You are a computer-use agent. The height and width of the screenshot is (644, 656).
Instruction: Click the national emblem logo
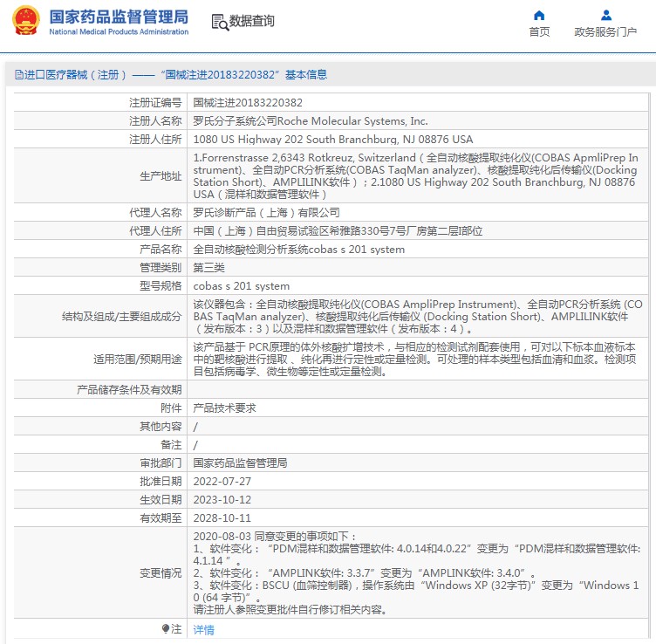point(26,21)
